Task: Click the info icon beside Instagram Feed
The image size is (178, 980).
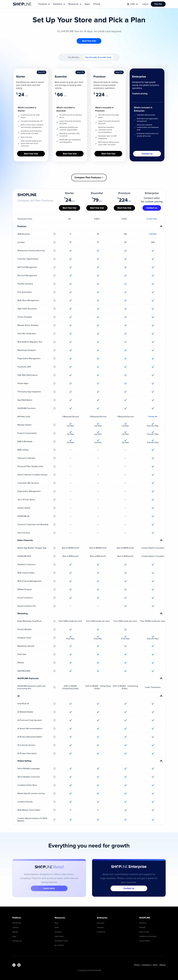Action: (54, 638)
